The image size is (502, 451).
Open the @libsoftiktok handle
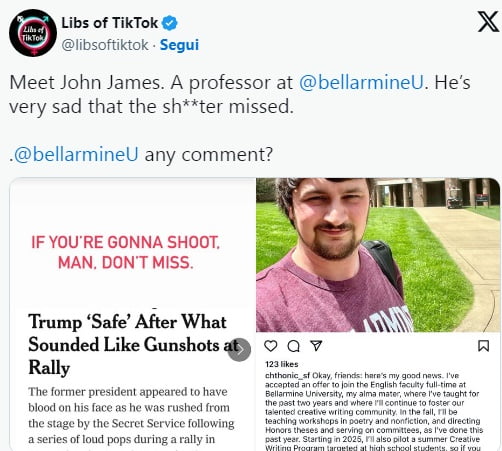[105, 45]
